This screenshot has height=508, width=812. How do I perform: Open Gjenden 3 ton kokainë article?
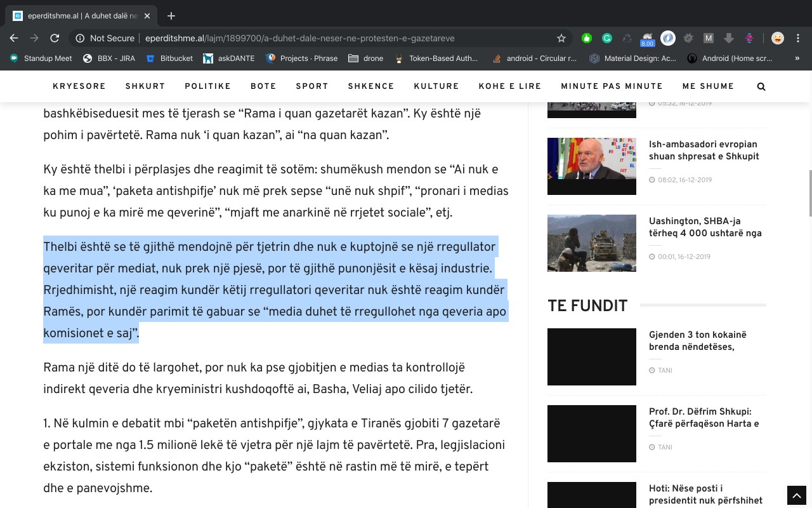coord(698,340)
